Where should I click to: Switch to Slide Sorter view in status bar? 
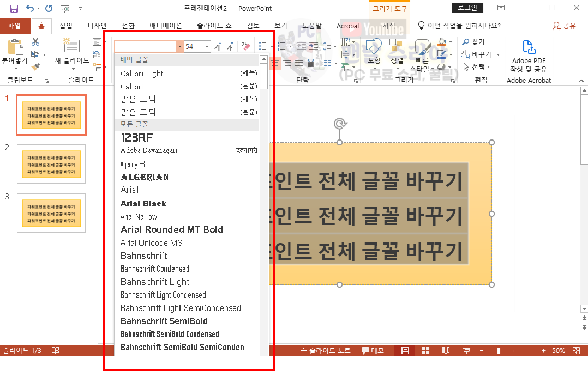point(425,350)
